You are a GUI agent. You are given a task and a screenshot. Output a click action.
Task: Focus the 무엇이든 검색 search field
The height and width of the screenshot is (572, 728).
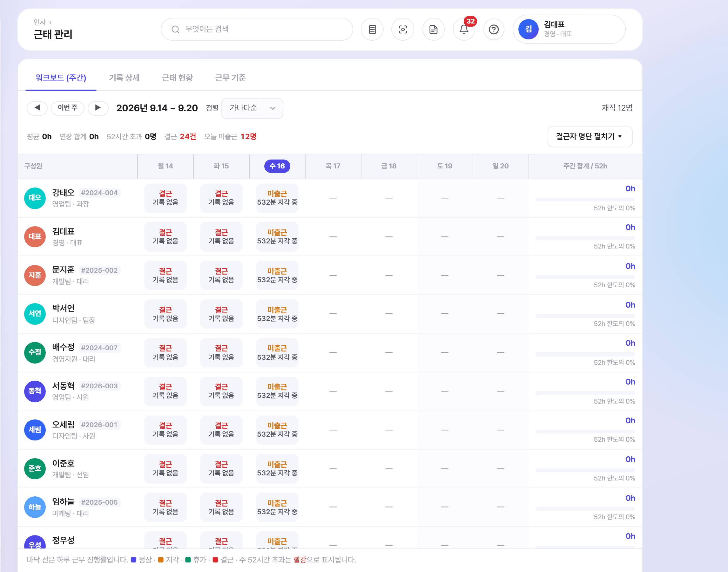pos(257,30)
